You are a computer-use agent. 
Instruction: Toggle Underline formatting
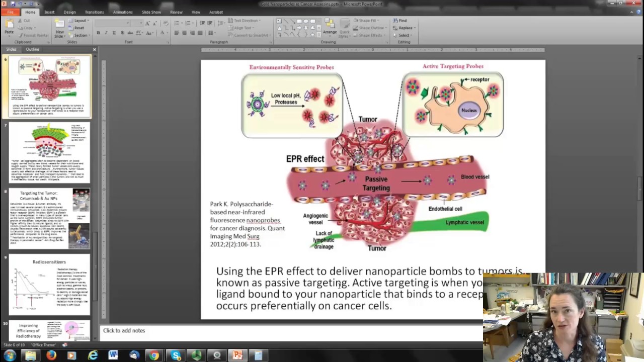click(x=114, y=33)
